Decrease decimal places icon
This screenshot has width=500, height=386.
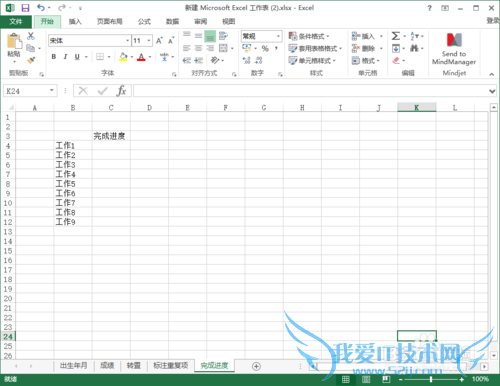point(258,60)
